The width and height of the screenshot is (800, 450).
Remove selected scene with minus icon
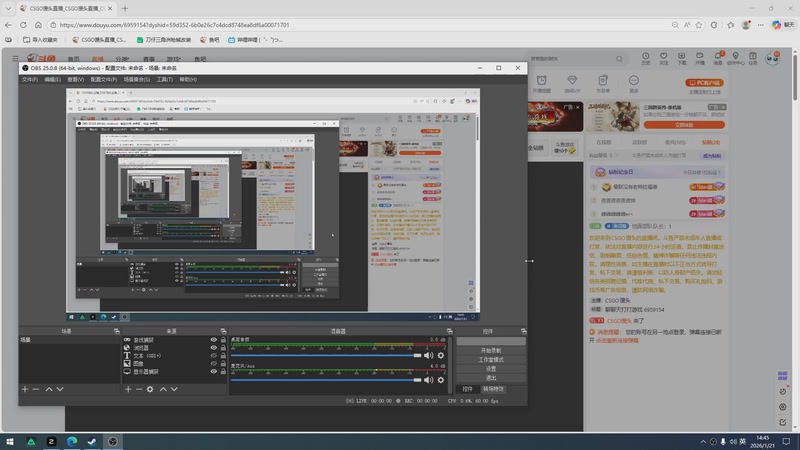coord(36,389)
